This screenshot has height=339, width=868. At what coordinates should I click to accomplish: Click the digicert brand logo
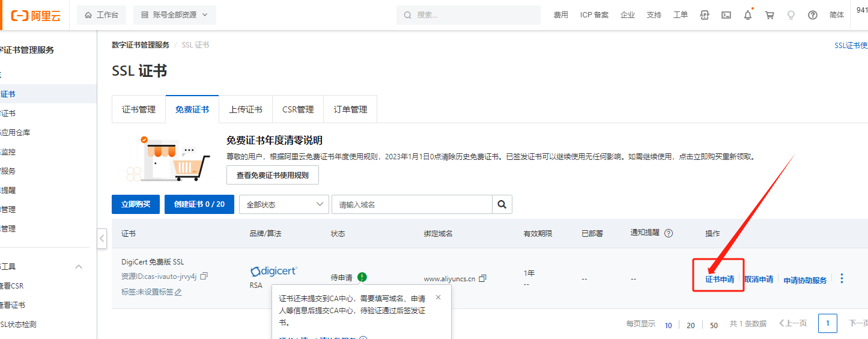[x=274, y=271]
